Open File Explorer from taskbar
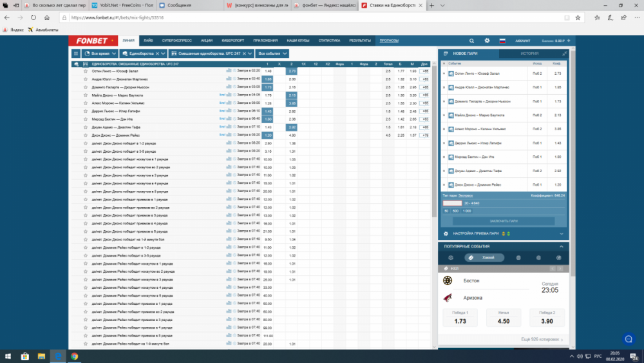This screenshot has width=644, height=363. (x=41, y=356)
